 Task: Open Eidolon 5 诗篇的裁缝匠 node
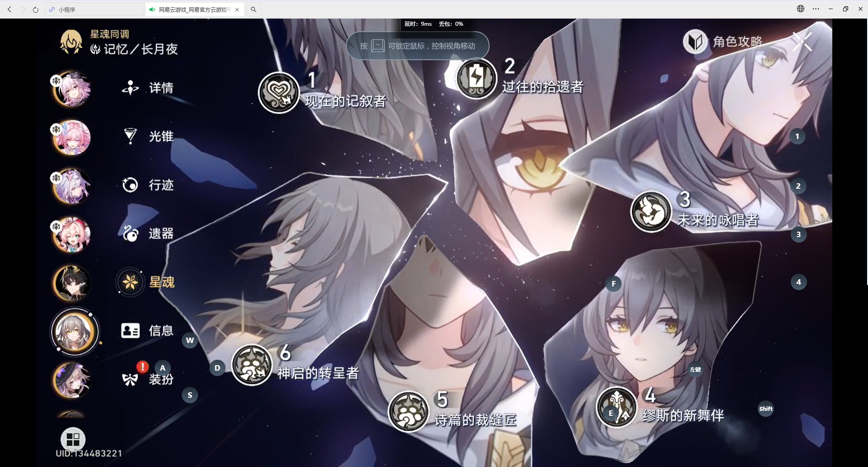tap(409, 411)
